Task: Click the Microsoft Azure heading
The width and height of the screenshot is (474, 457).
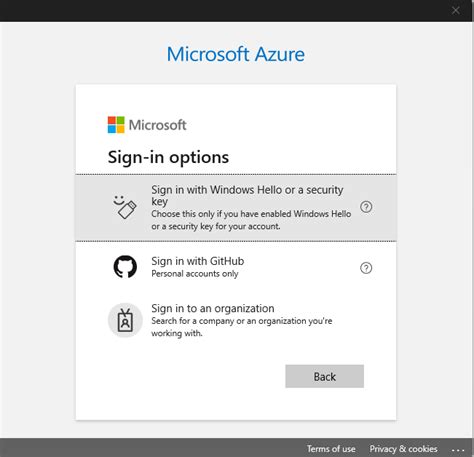Action: [x=236, y=54]
